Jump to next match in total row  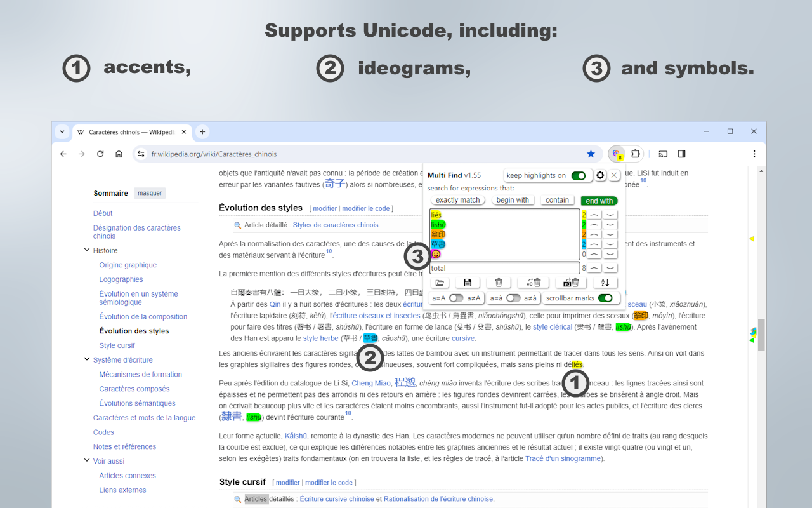pos(610,268)
